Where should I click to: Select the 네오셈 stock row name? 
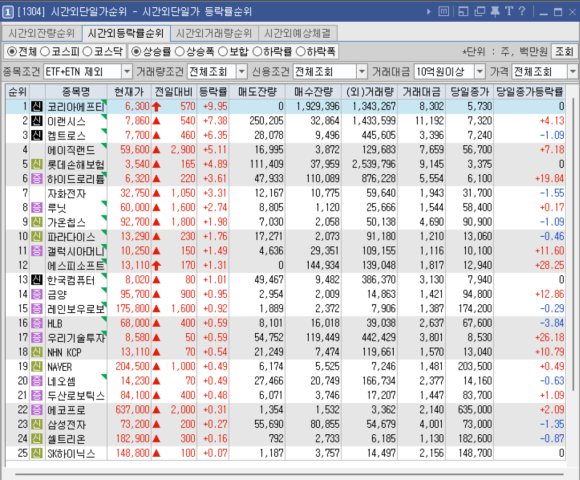click(x=62, y=381)
